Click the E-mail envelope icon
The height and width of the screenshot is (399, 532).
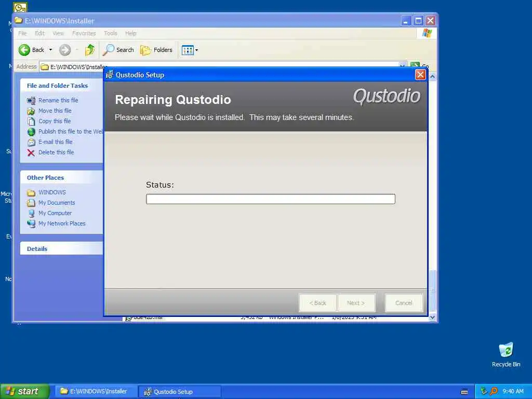31,142
